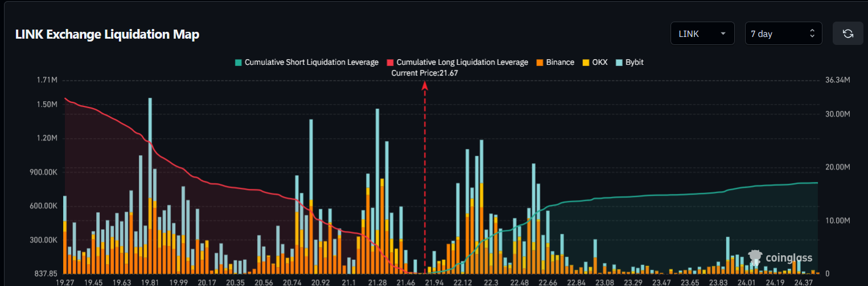Image resolution: width=868 pixels, height=286 pixels.
Task: Toggle the OKX legend series
Action: (x=595, y=62)
